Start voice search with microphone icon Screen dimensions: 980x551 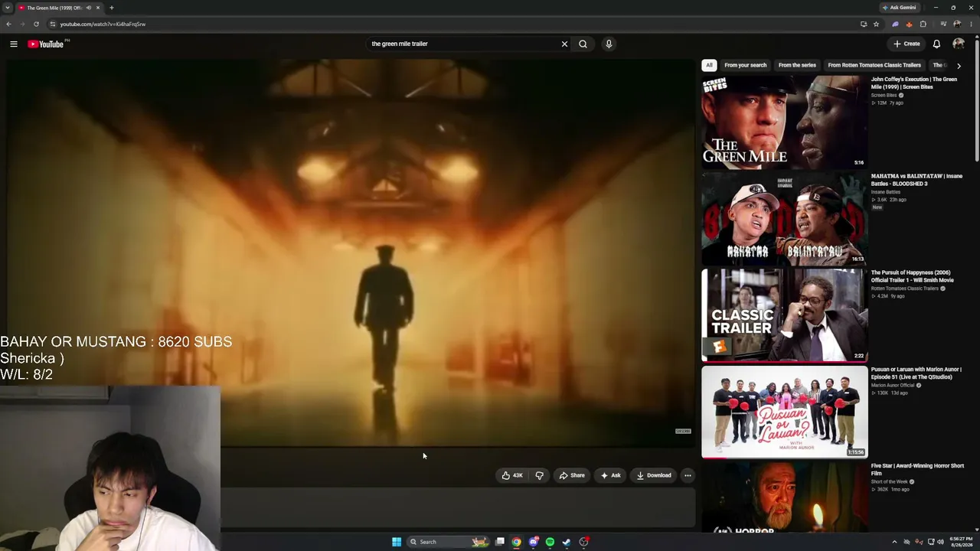coord(609,44)
